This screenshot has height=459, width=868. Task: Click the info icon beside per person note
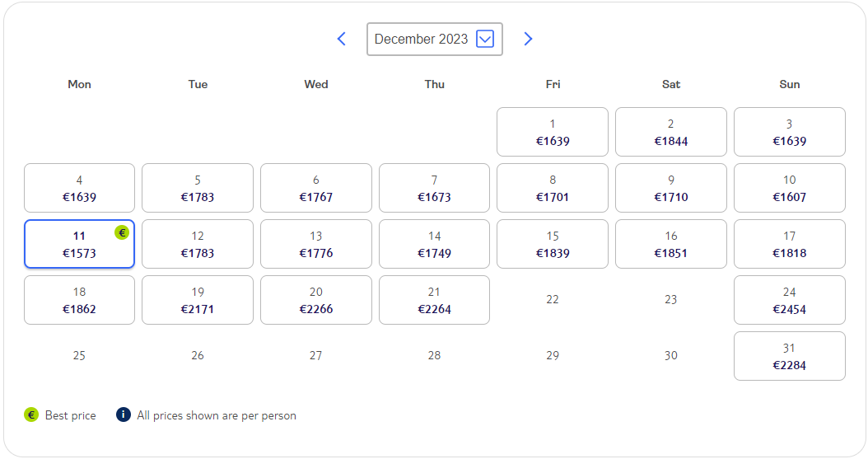click(124, 415)
